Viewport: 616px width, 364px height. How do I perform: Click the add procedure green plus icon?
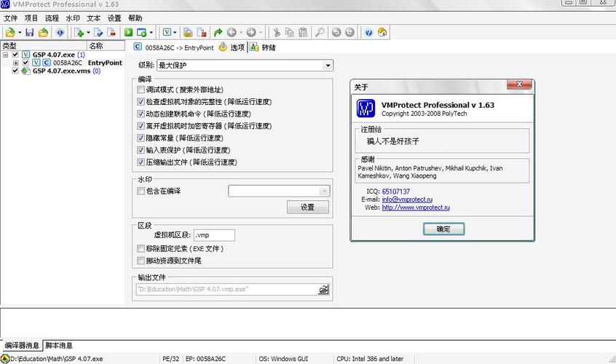point(79,33)
